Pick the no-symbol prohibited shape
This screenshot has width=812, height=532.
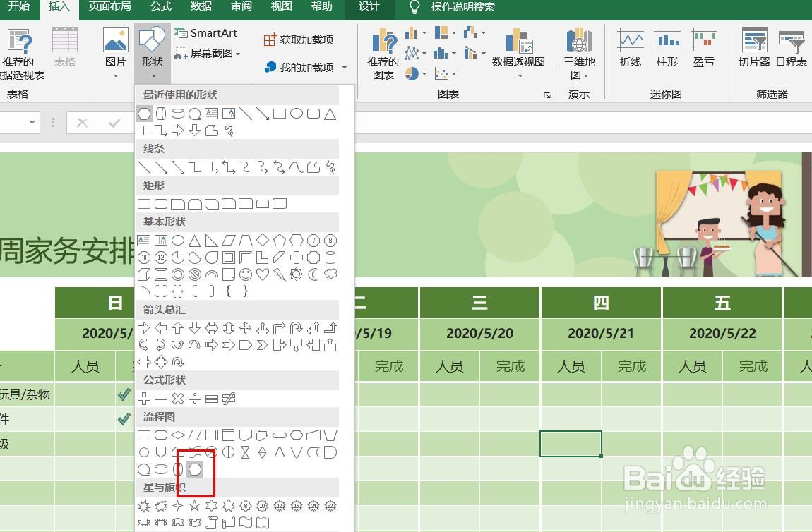coord(195,274)
